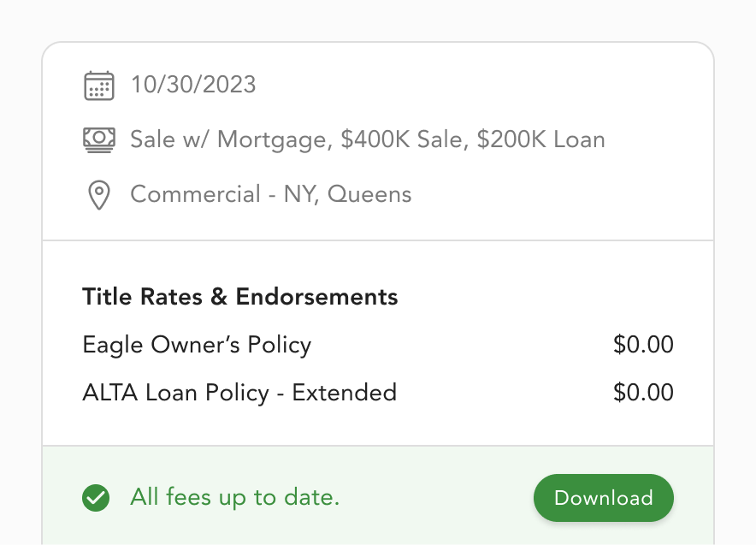
Task: Click the "All fees up to date." message
Action: [x=235, y=497]
